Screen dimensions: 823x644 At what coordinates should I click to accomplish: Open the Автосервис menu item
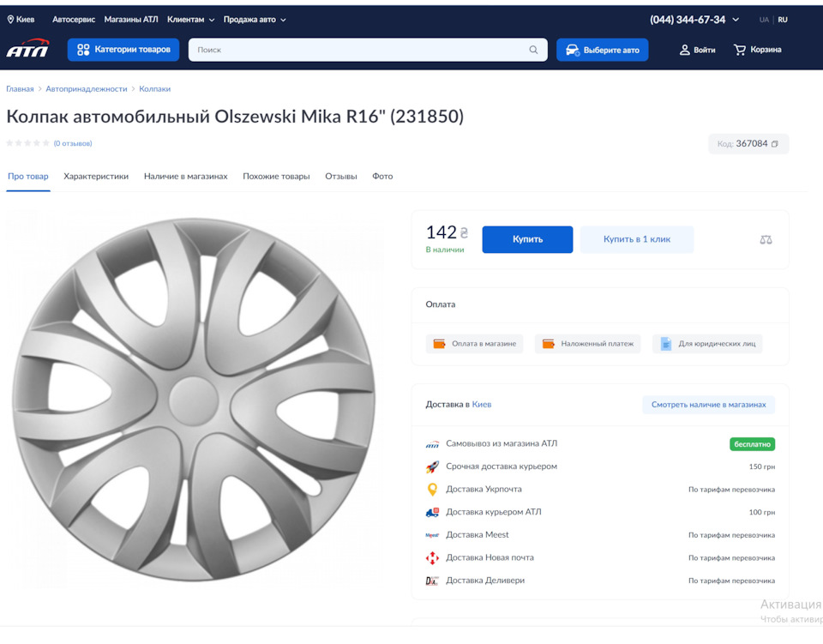[x=74, y=20]
